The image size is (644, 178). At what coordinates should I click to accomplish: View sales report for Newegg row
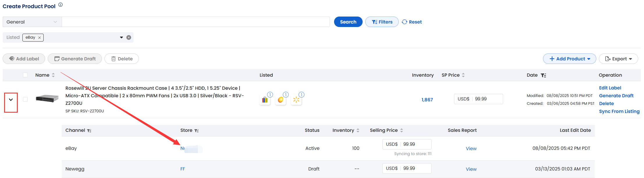click(x=471, y=169)
